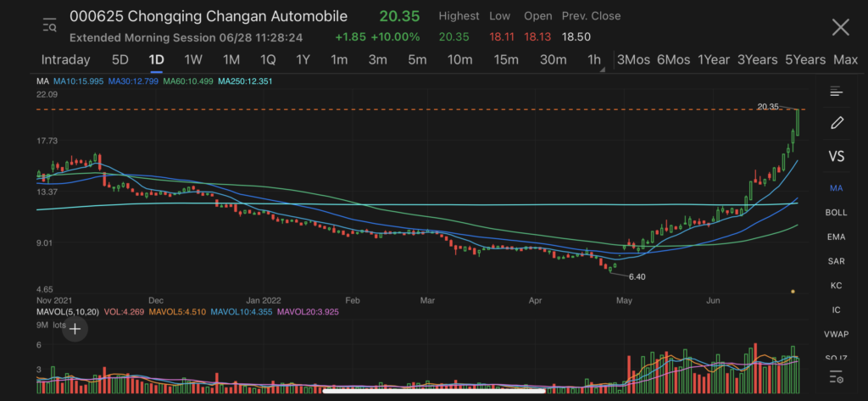Set range to 5Years
The image size is (868, 401).
pyautogui.click(x=805, y=60)
